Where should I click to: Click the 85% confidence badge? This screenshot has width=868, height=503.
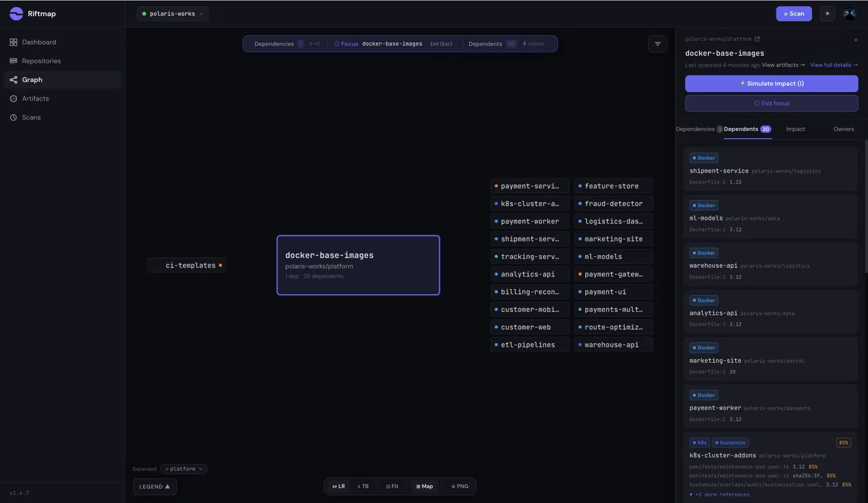click(843, 443)
